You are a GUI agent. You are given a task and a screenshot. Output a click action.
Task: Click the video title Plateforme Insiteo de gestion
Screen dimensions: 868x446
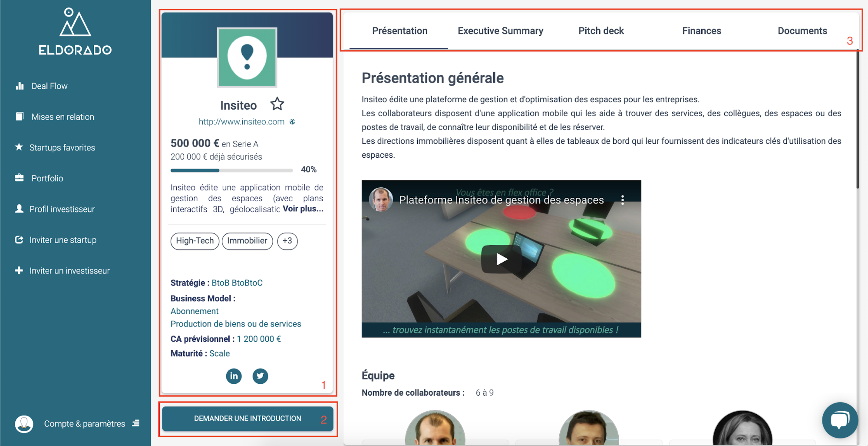[501, 200]
